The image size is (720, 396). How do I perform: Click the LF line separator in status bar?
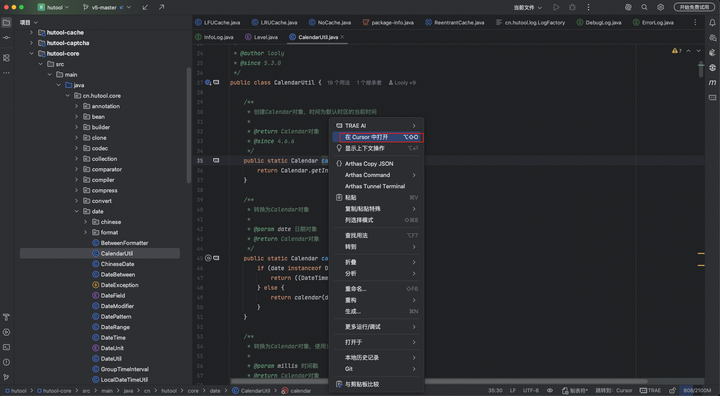pos(513,390)
